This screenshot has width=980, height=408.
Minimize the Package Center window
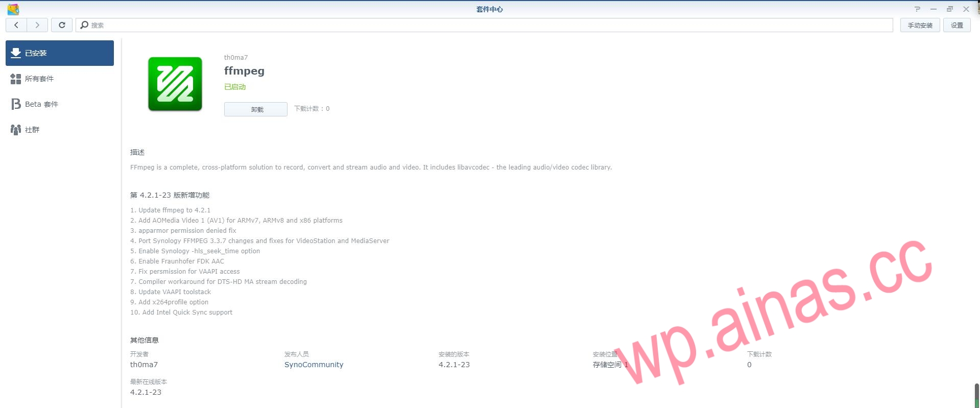(934, 9)
